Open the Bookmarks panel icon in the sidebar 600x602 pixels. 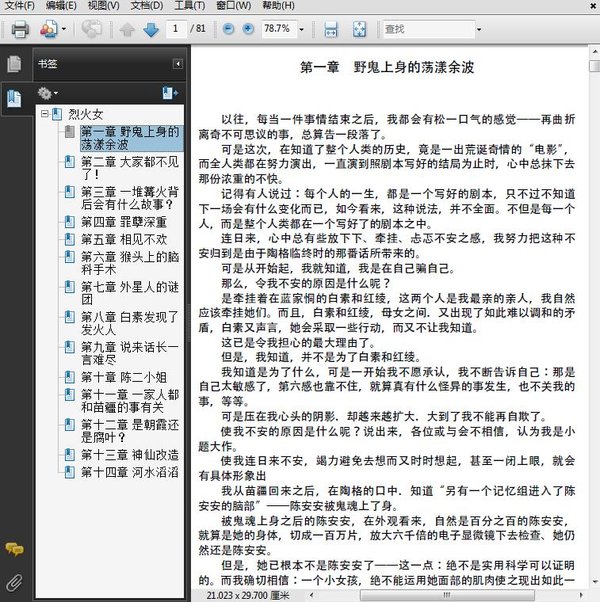[x=14, y=99]
